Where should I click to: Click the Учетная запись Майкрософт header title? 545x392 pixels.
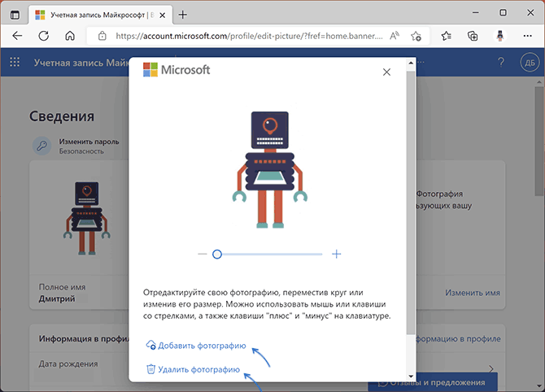[x=81, y=63]
